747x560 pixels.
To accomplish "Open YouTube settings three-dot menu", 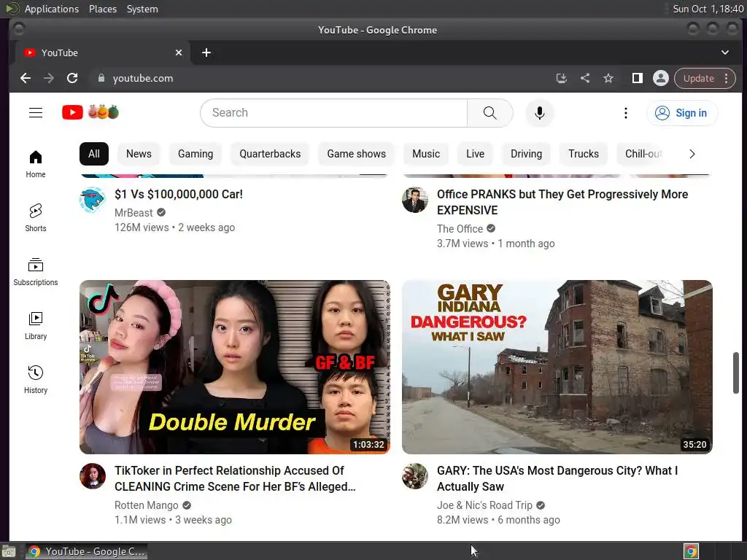I will 625,113.
